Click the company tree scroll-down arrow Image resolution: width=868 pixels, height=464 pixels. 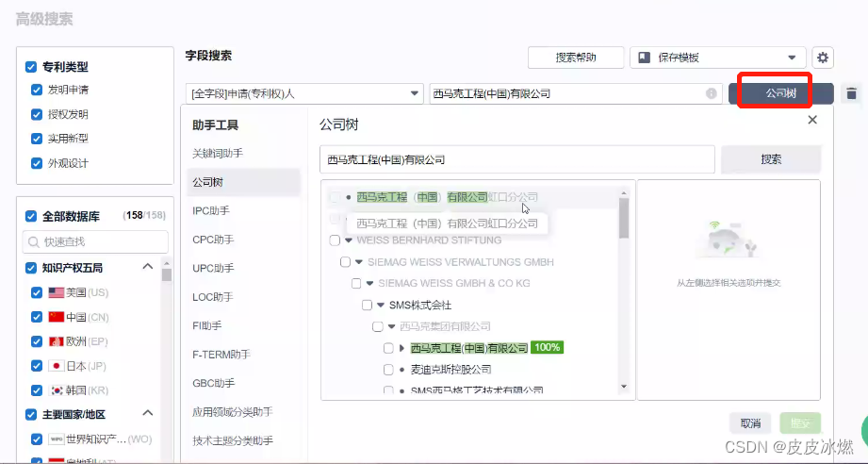coord(624,387)
